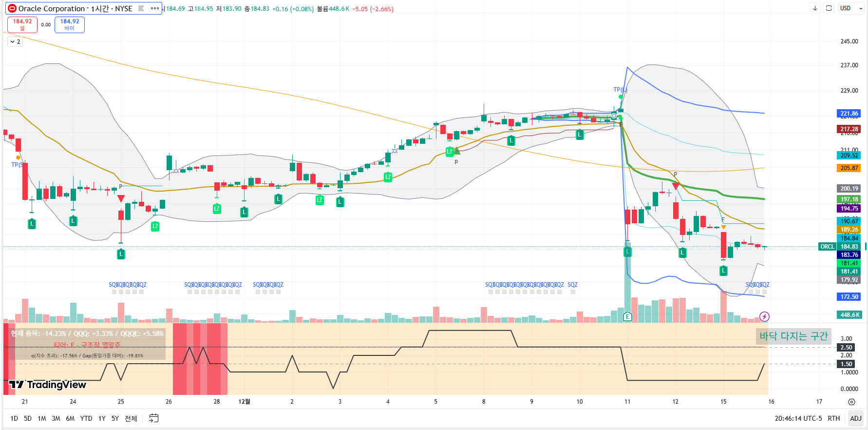Click the orange down-triangle marker on Dec 15

pyautogui.click(x=723, y=227)
